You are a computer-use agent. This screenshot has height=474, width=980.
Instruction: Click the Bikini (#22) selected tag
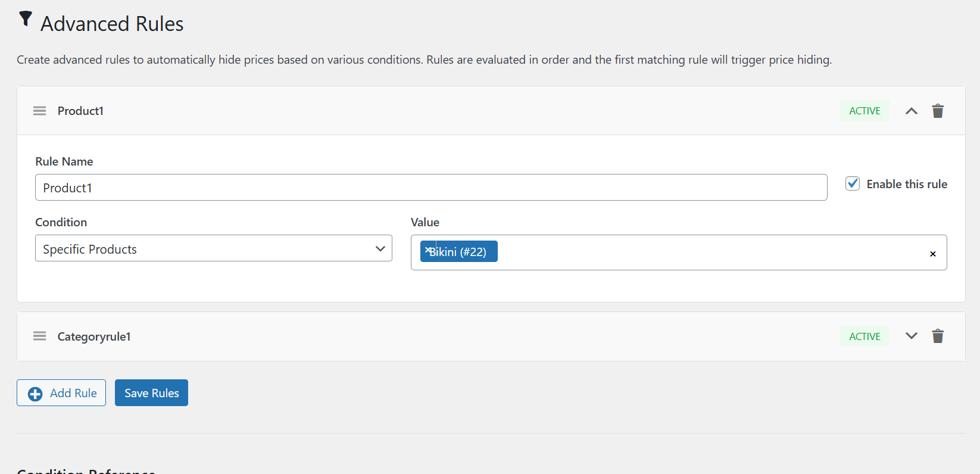459,251
